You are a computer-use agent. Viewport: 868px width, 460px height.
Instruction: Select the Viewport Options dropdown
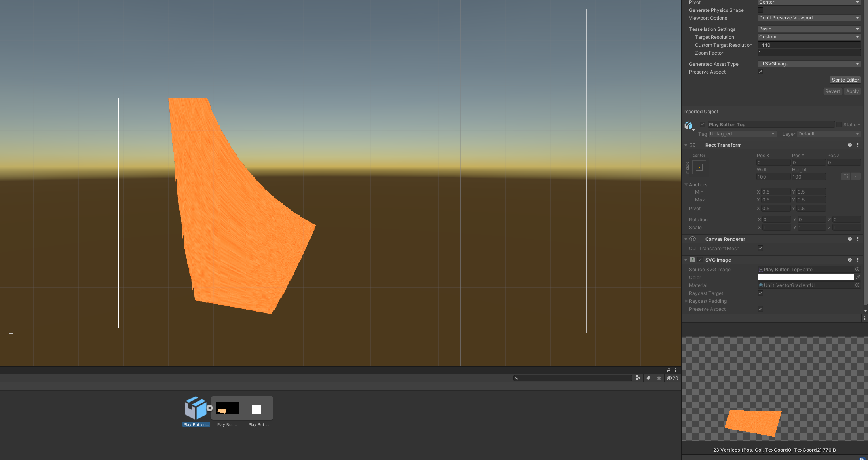click(x=807, y=18)
